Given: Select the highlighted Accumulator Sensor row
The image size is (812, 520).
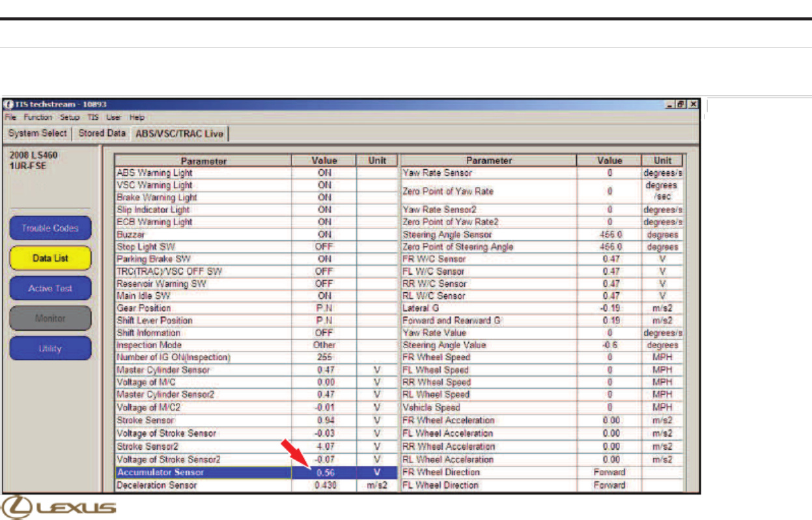Looking at the screenshot, I should coord(257,472).
